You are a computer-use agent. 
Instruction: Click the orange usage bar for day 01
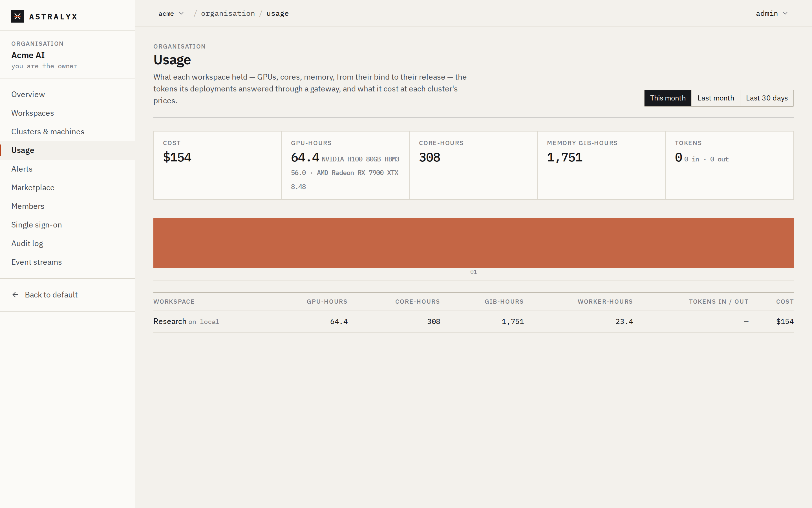(473, 243)
